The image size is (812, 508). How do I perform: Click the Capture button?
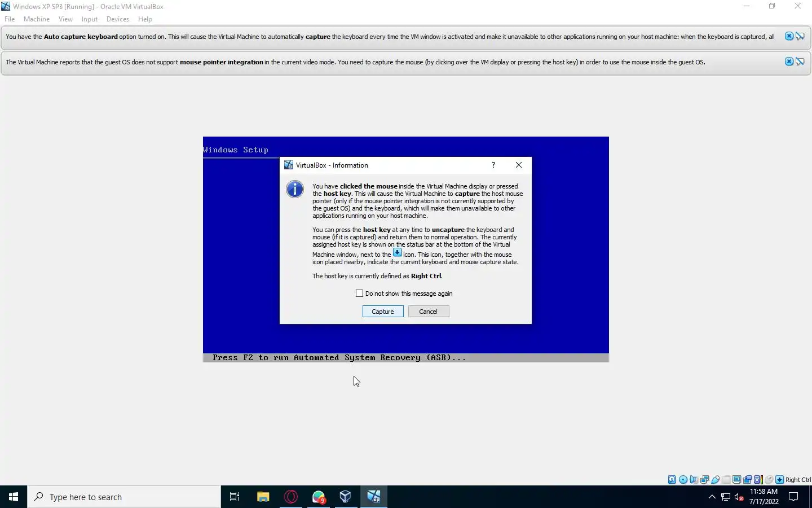click(x=383, y=312)
